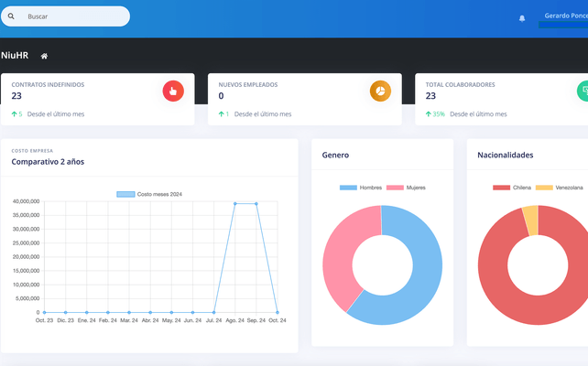
Task: Toggle Chilena legend in Nacionalidades chart
Action: [x=513, y=188]
